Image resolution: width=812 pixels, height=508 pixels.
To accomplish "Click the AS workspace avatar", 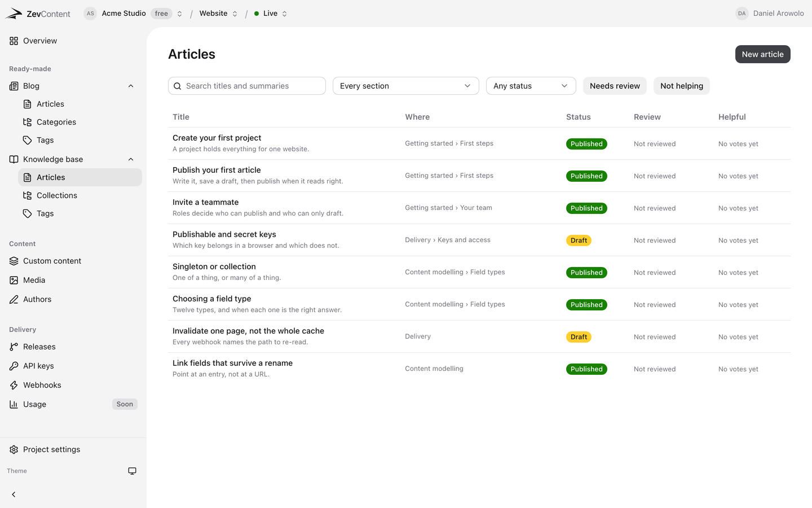I will pyautogui.click(x=90, y=14).
